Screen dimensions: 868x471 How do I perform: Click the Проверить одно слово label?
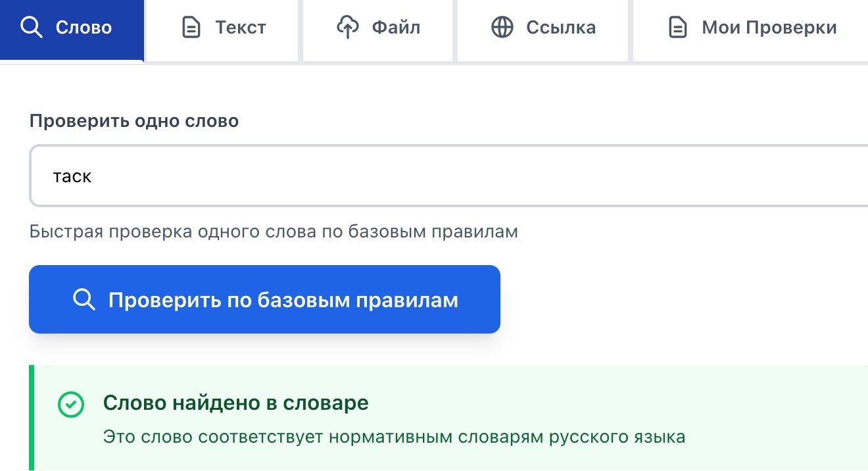point(134,121)
